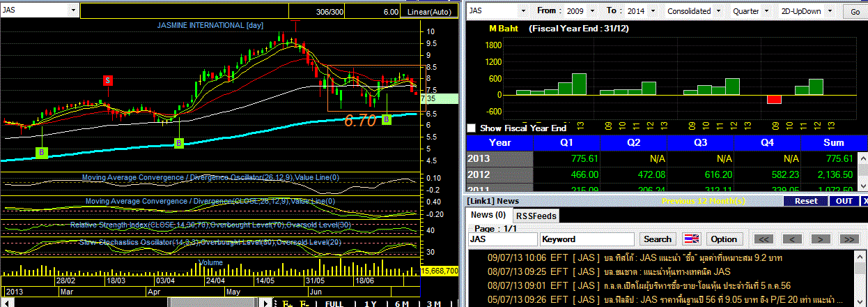Click the Volume indicator label
Image resolution: width=868 pixels, height=307 pixels.
coord(211,262)
